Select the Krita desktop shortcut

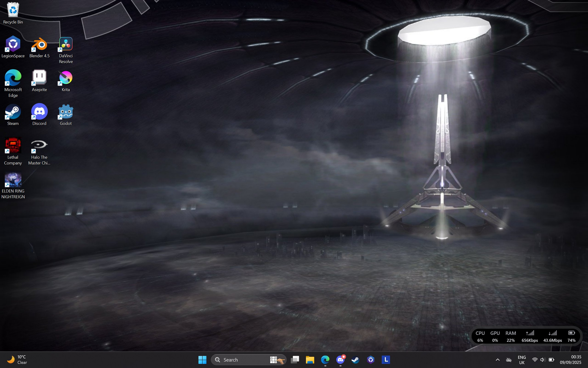pyautogui.click(x=66, y=81)
